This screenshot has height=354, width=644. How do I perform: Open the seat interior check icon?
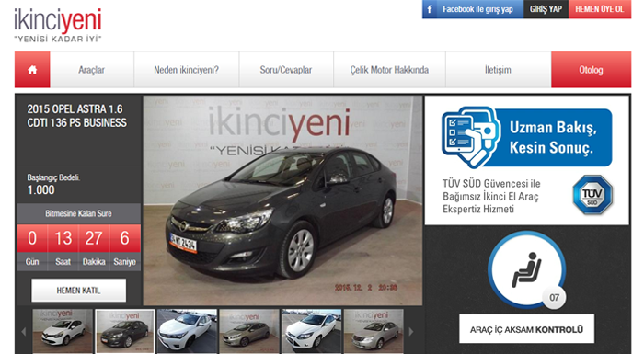pos(526,269)
